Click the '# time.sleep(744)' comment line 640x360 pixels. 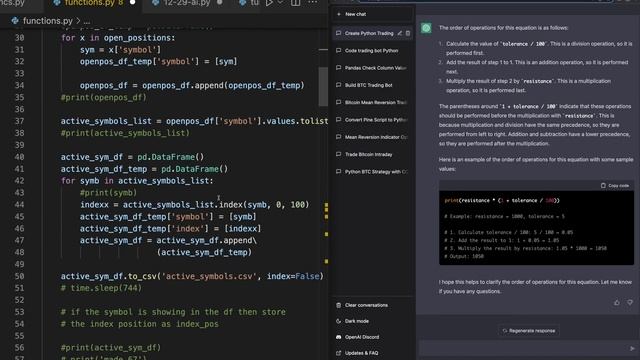coord(101,288)
